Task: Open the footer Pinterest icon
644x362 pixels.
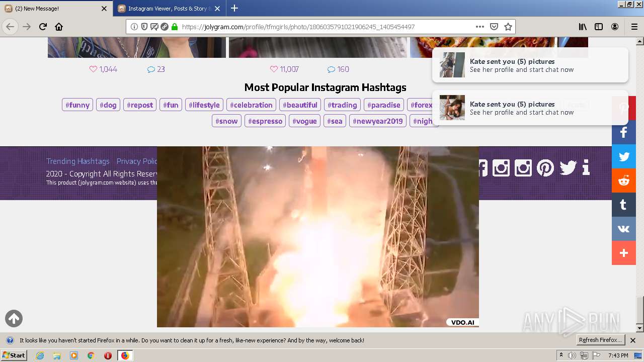Action: coord(545,167)
